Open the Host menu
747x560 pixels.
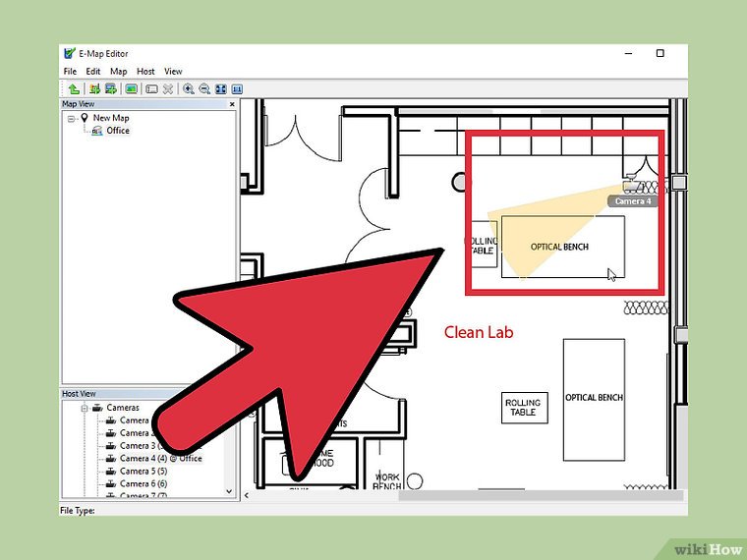pos(145,71)
